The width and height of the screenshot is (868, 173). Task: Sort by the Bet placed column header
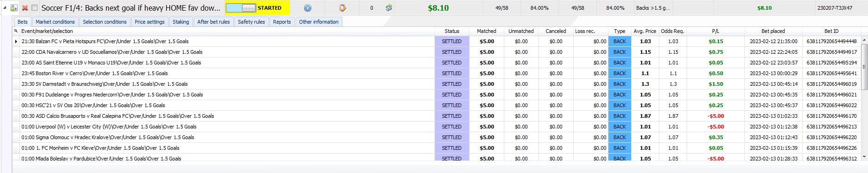tap(773, 31)
